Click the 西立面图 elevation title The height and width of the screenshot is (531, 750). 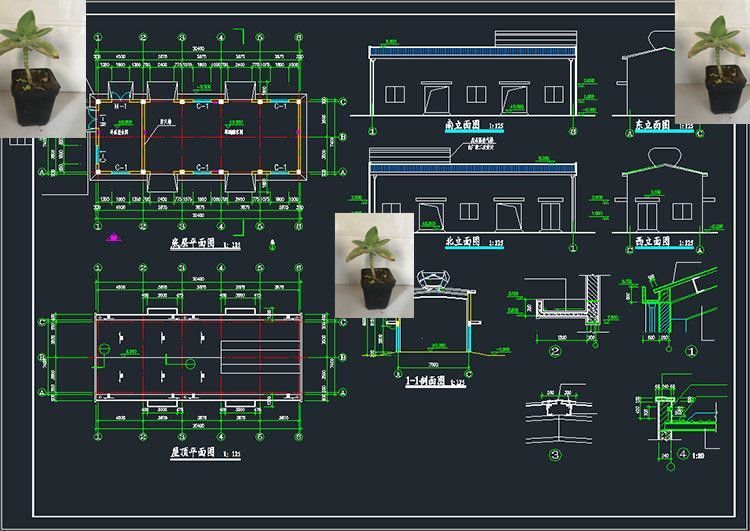(654, 242)
